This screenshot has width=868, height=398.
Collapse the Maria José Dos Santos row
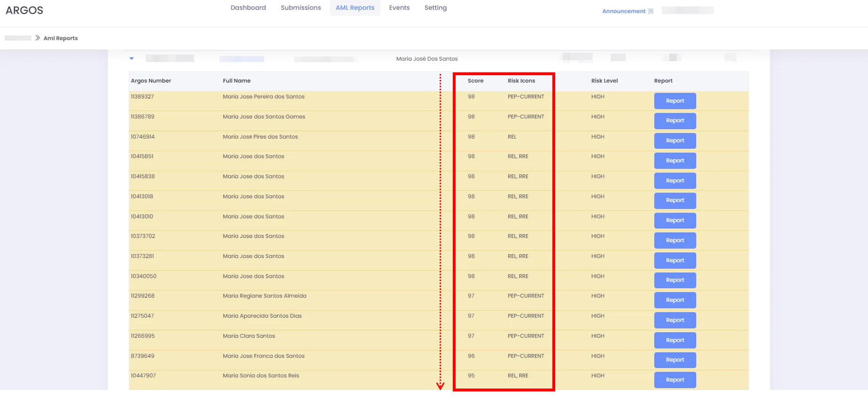coord(132,58)
